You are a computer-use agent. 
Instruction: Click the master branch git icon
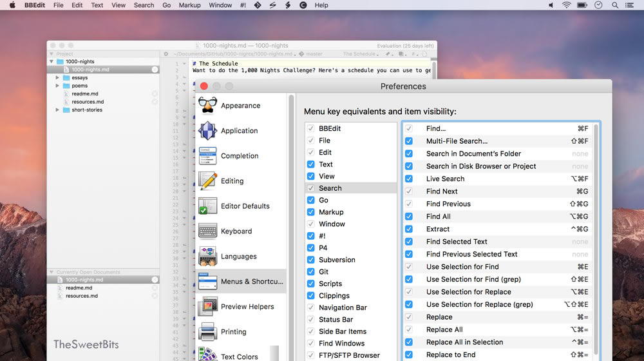click(x=301, y=54)
